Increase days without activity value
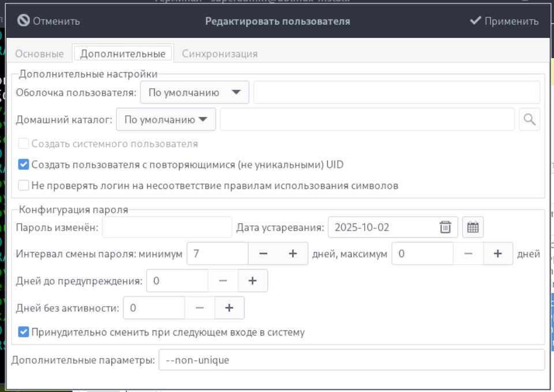554x392 pixels. (x=229, y=308)
